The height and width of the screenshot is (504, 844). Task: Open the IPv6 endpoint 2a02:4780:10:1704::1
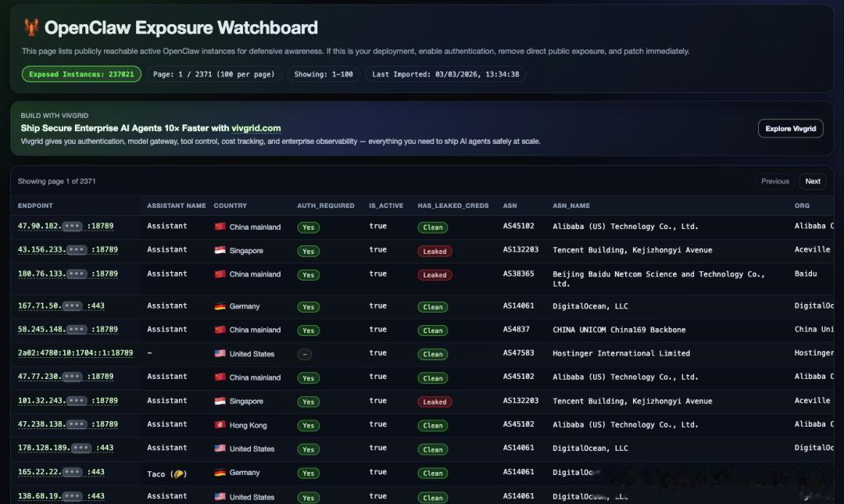click(x=75, y=353)
